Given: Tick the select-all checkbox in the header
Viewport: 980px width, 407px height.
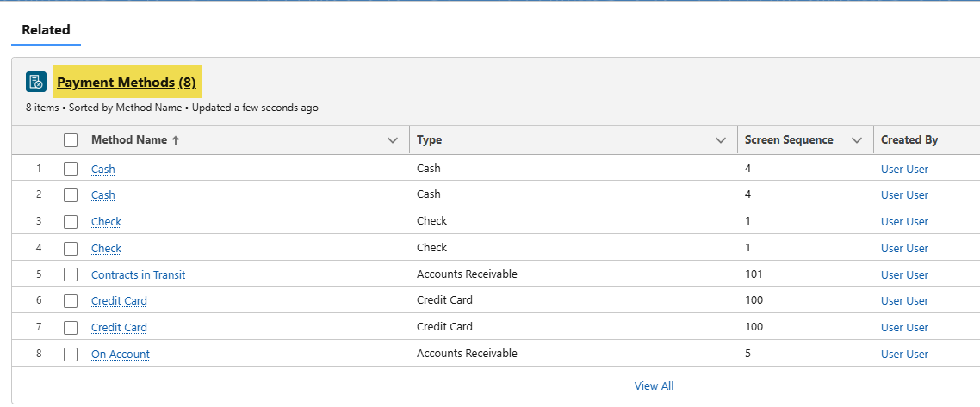Looking at the screenshot, I should click(71, 140).
